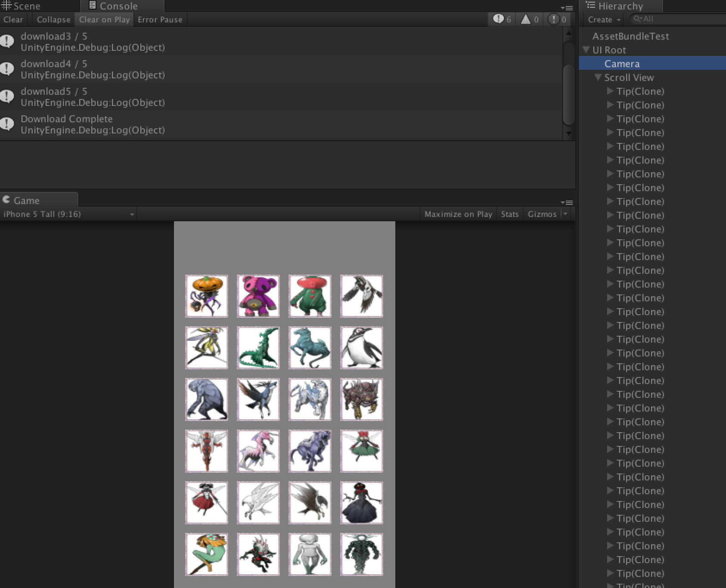This screenshot has width=726, height=588.
Task: Toggle Maximize on Play
Action: tap(458, 214)
